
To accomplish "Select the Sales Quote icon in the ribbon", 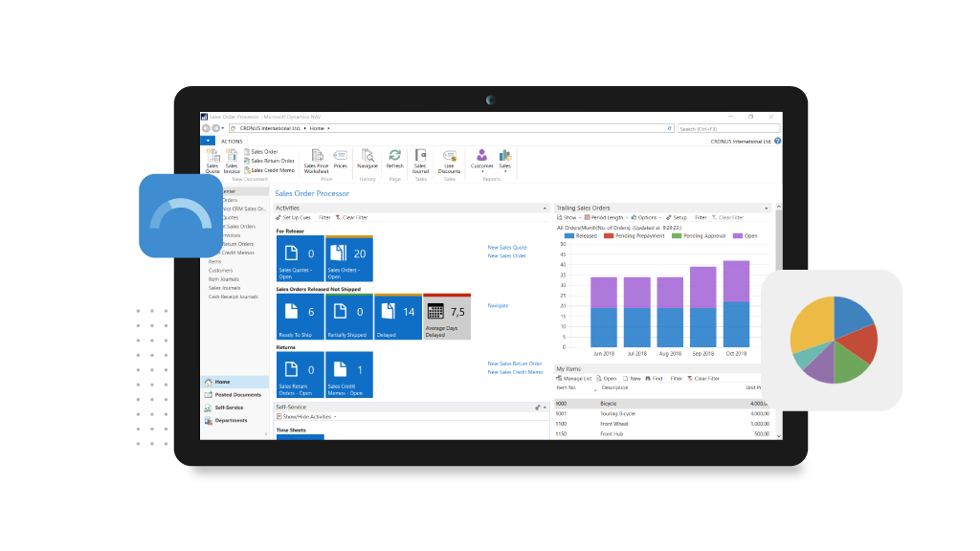I will [212, 158].
